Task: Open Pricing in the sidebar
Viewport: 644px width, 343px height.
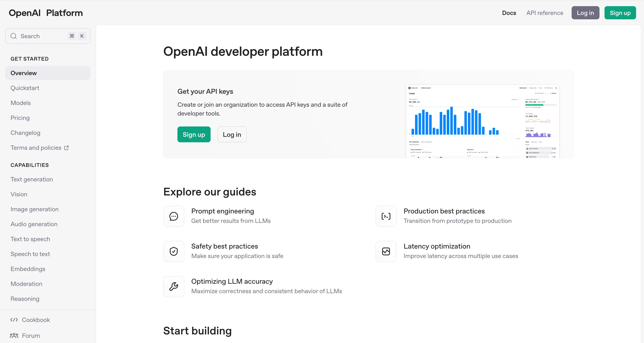Action: [20, 118]
